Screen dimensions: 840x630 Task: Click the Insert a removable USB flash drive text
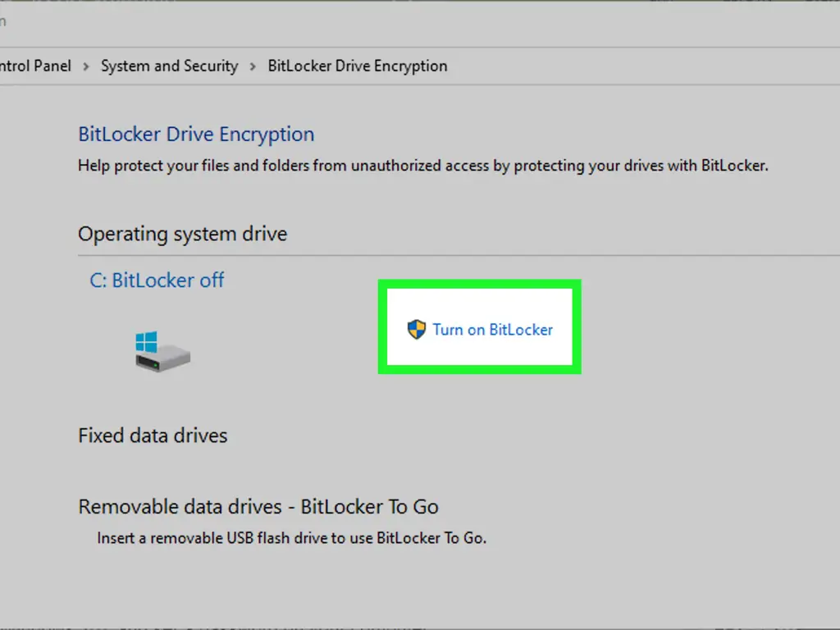291,539
